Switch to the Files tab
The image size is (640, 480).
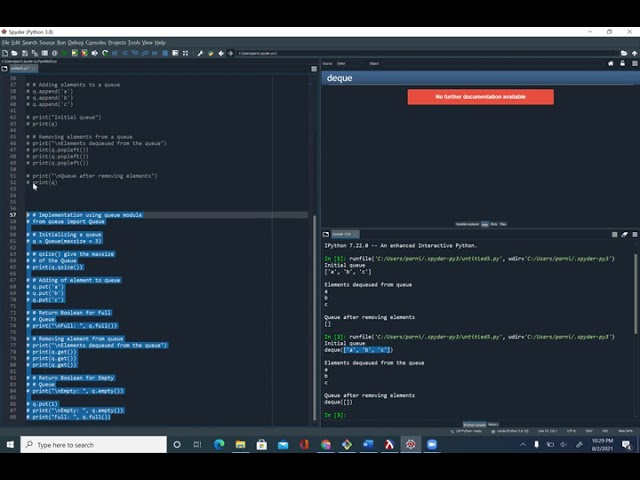[503, 224]
